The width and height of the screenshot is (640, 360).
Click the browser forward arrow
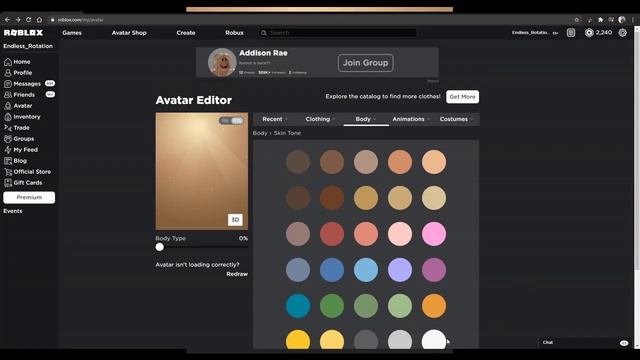pyautogui.click(x=18, y=20)
